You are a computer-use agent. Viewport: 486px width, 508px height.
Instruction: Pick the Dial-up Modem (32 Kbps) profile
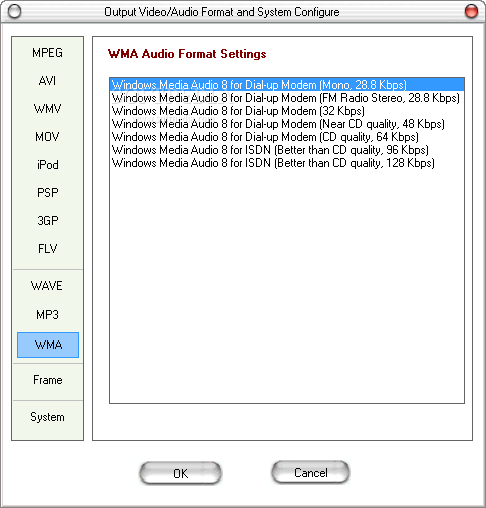pos(287,111)
